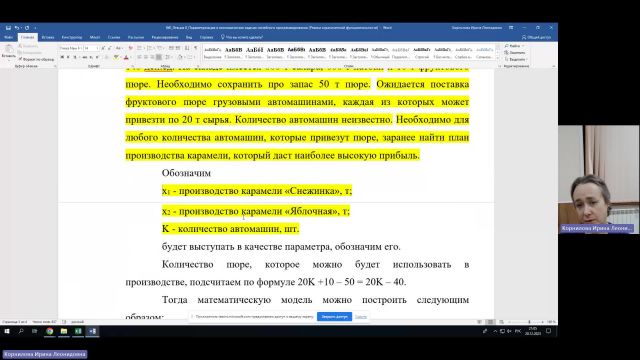The height and width of the screenshot is (360, 640).
Task: Click the 'Что вы хотите сделать' search box
Action: (242, 37)
